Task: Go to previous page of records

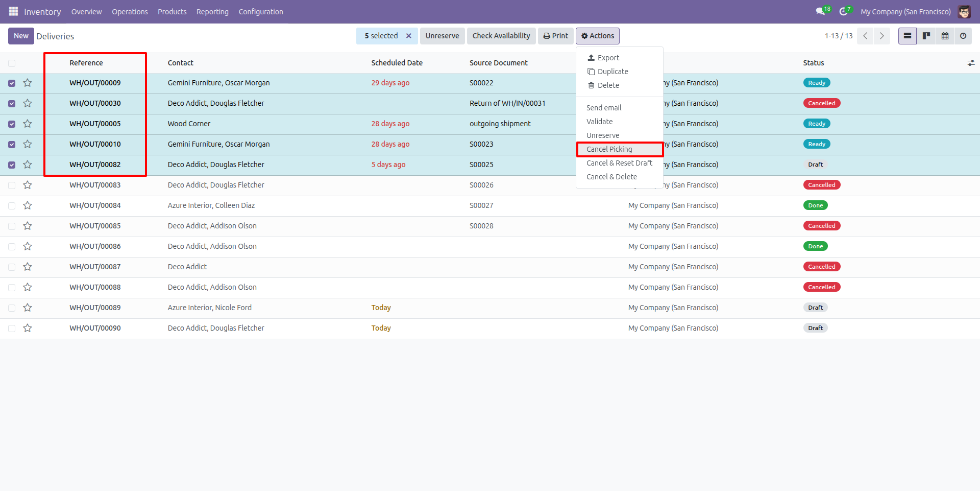Action: 865,36
